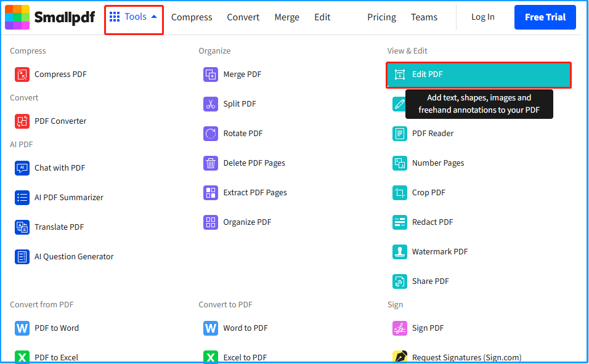Open the Translate PDF tool

(x=59, y=227)
